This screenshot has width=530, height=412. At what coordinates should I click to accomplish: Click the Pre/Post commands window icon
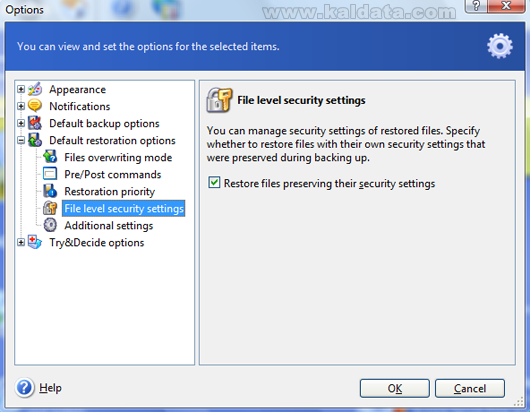pyautogui.click(x=50, y=174)
